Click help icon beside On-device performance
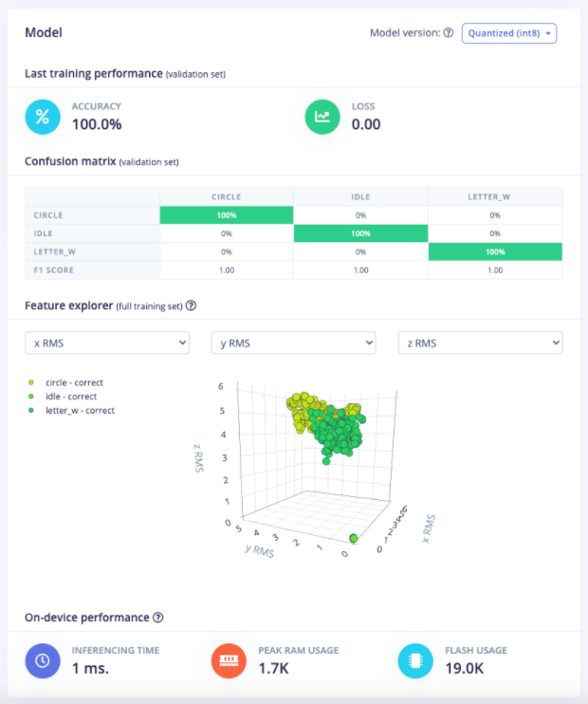 [x=158, y=618]
